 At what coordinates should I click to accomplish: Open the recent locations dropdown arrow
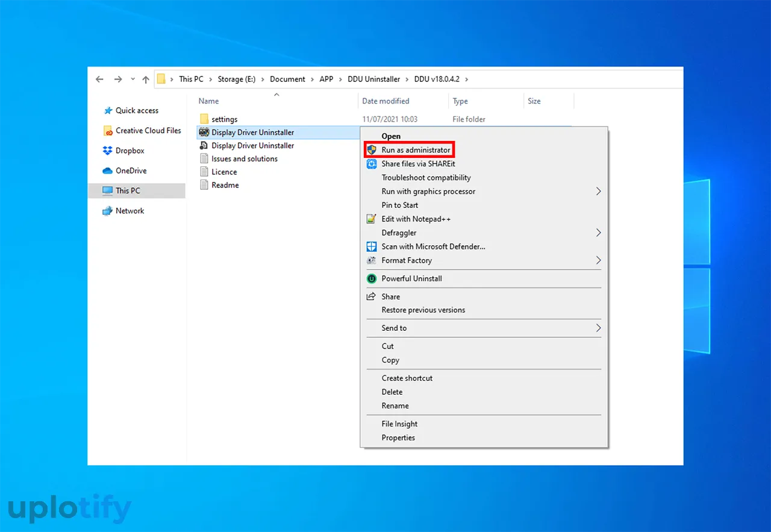coord(133,79)
